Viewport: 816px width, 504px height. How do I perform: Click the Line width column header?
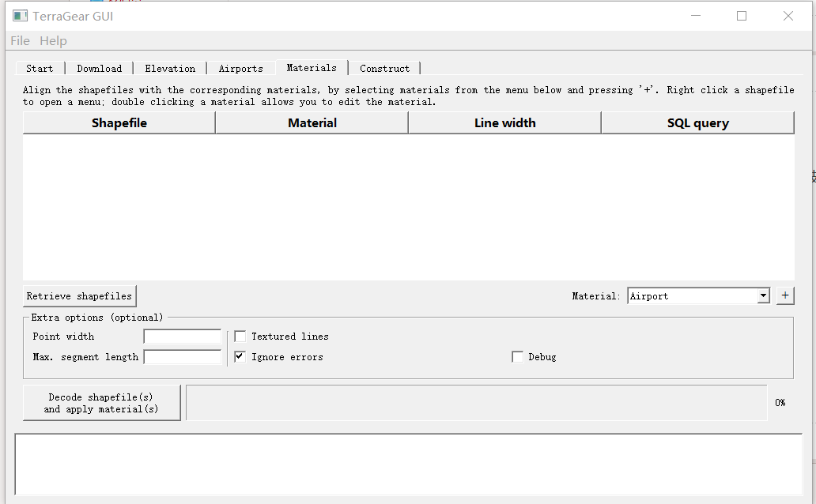pyautogui.click(x=504, y=122)
